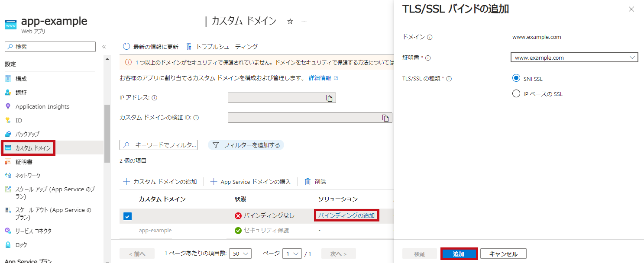This screenshot has width=644, height=263.
Task: Copy the custom domain verification ID
Action: pos(385,118)
